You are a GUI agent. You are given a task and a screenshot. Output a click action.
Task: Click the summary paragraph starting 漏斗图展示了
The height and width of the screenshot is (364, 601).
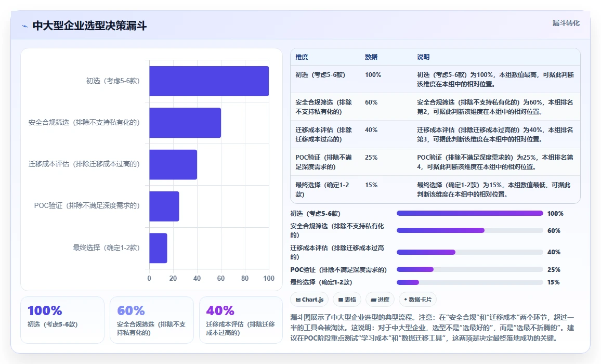click(433, 328)
